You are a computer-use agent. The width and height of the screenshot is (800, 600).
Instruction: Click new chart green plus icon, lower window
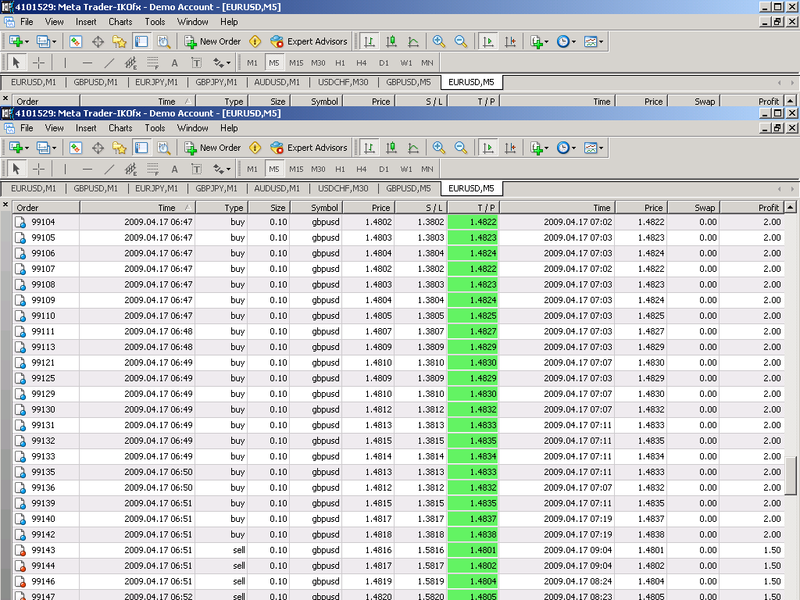coord(16,148)
